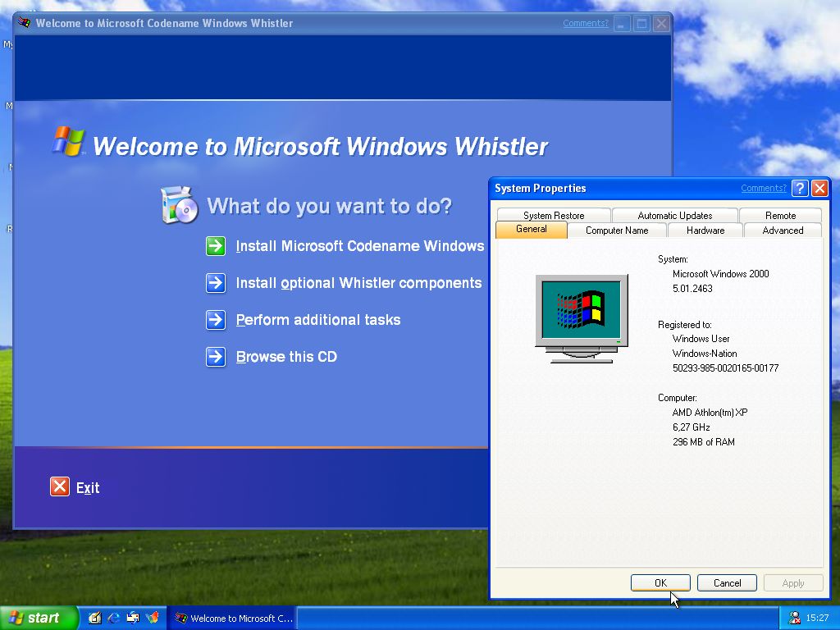The height and width of the screenshot is (630, 840).
Task: Click the System Properties help question mark button
Action: 800,188
